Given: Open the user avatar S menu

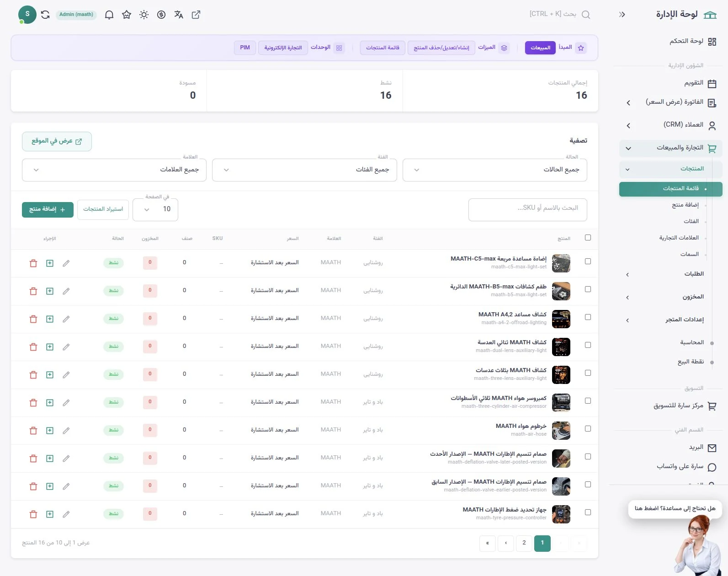Looking at the screenshot, I should pos(27,15).
